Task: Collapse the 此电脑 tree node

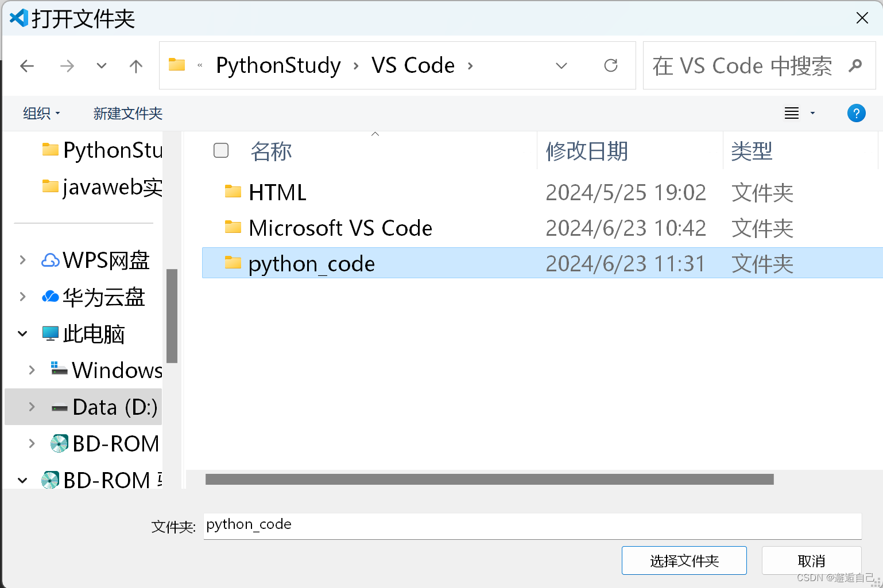Action: click(22, 333)
